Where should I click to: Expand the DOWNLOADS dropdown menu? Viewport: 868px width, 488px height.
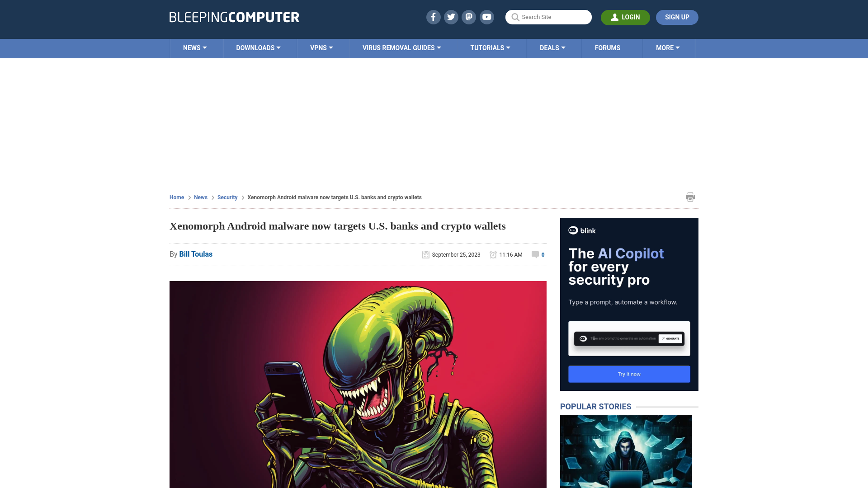(x=258, y=47)
